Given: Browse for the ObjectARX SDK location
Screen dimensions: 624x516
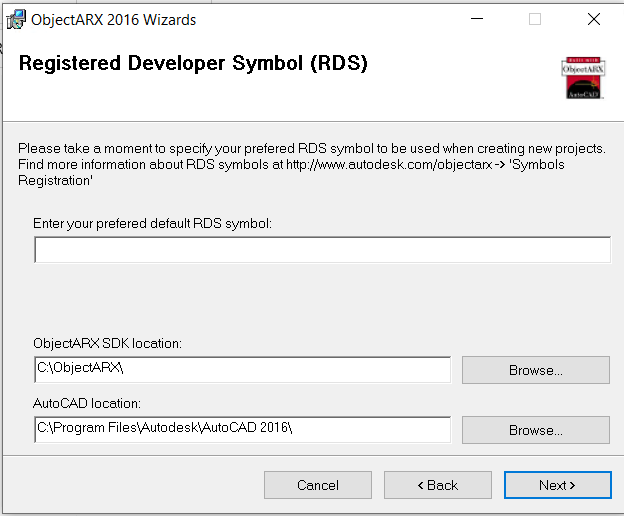Looking at the screenshot, I should tap(536, 370).
